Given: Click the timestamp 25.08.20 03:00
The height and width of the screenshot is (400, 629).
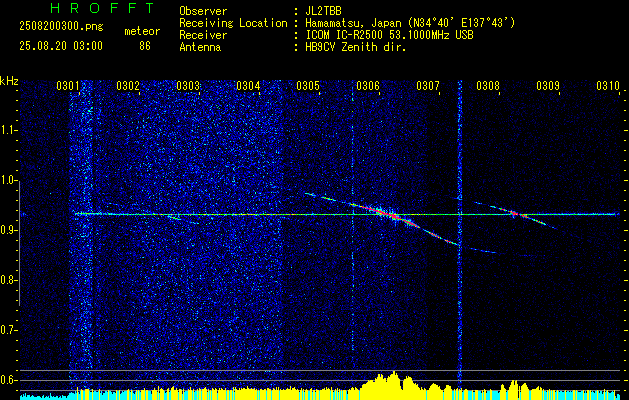Looking at the screenshot, I should [x=61, y=46].
